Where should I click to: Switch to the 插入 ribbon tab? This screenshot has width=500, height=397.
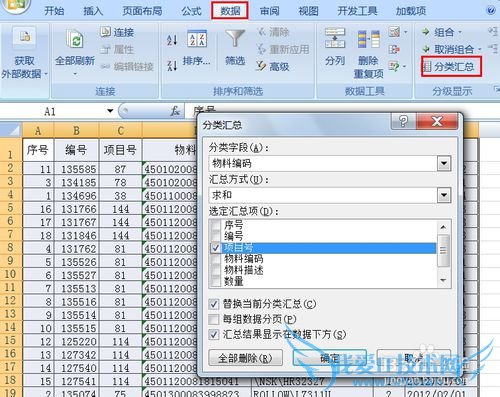pos(93,11)
